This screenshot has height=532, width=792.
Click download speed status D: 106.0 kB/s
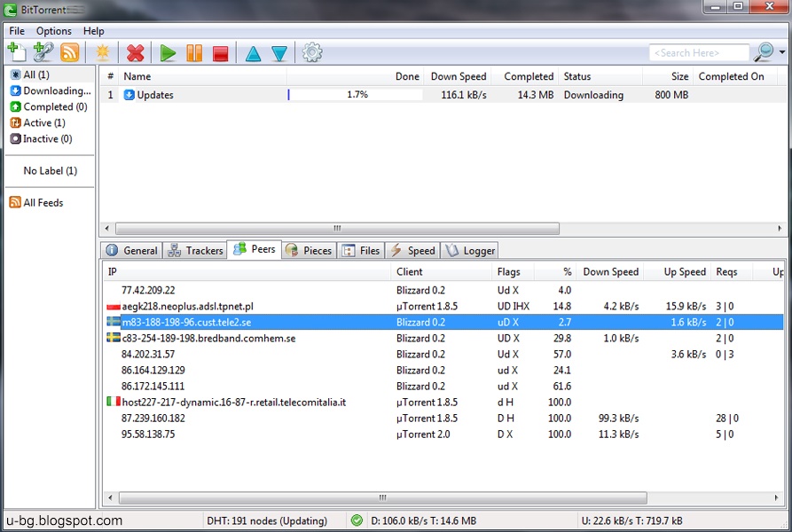[x=423, y=520]
